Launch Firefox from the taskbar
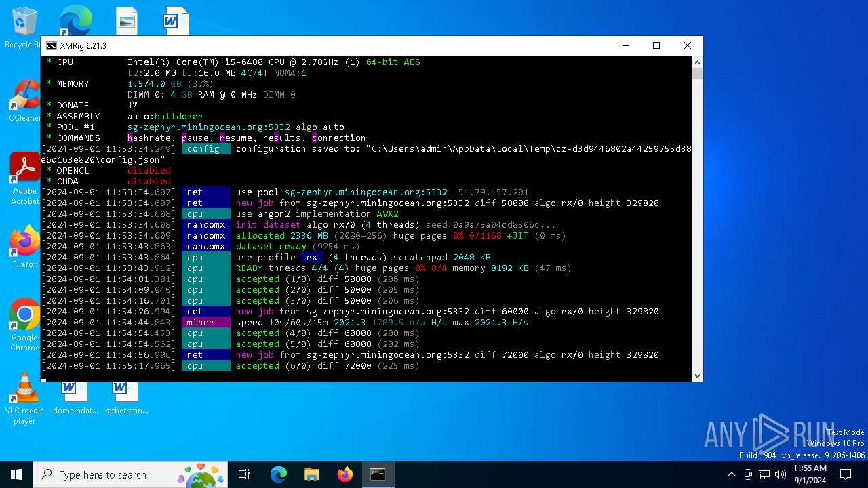Viewport: 868px width, 488px height. 345,474
